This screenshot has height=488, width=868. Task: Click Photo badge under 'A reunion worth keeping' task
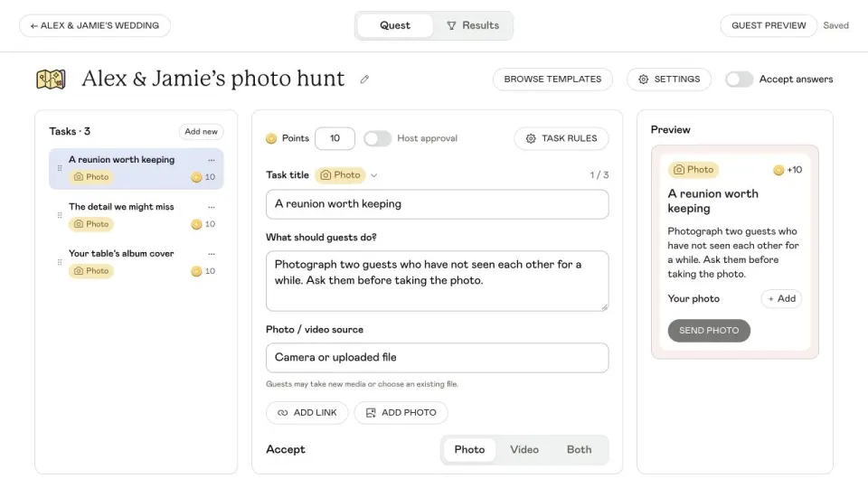[91, 177]
